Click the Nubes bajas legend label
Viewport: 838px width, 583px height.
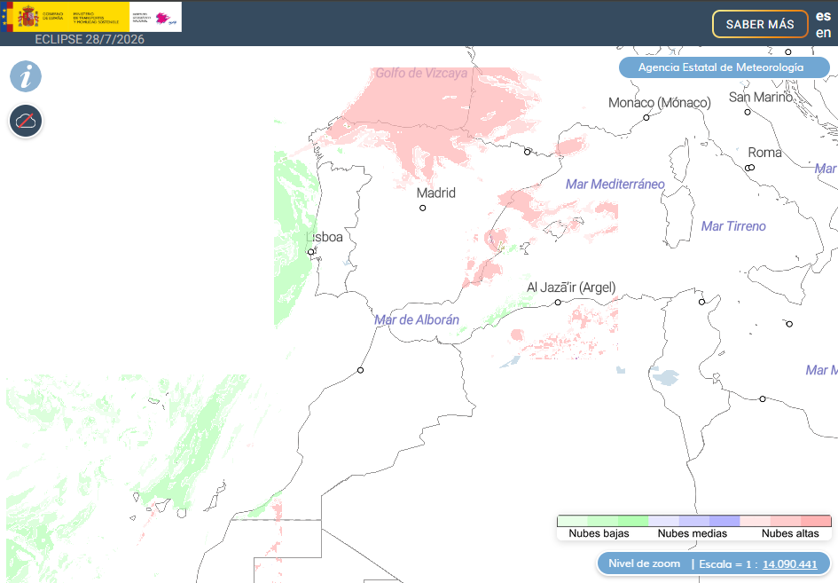pos(599,533)
